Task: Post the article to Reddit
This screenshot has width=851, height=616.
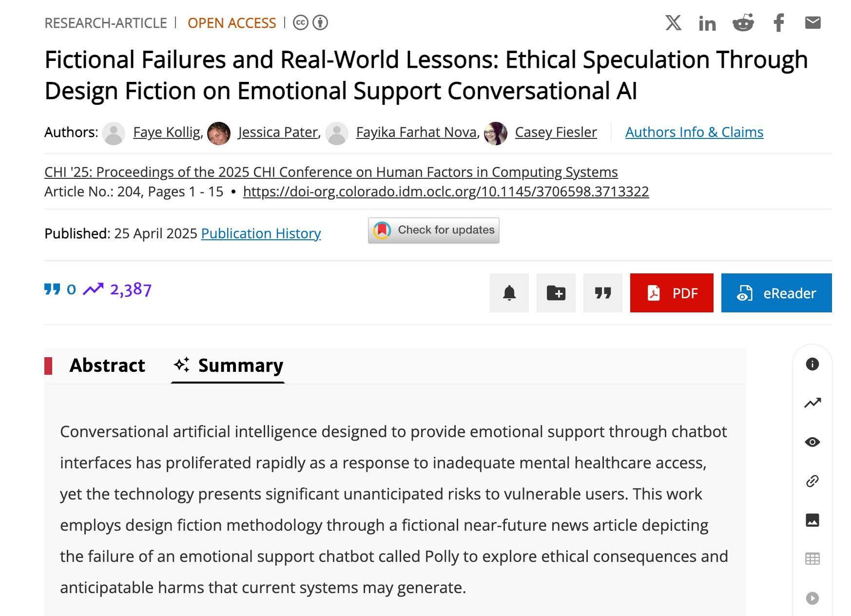Action: point(743,22)
